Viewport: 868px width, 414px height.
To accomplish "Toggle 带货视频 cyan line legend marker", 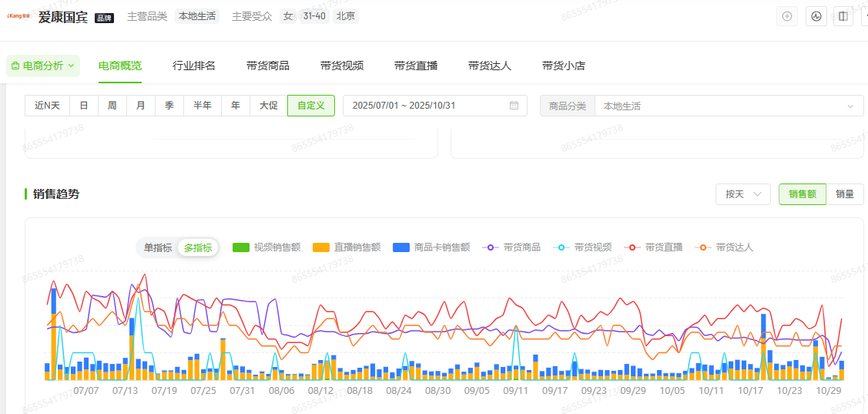I will [x=561, y=247].
